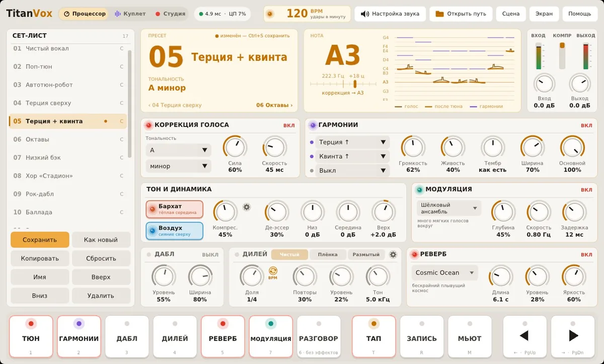Click the waveform icon on the Куплет tab
The image size is (604, 364).
[118, 14]
